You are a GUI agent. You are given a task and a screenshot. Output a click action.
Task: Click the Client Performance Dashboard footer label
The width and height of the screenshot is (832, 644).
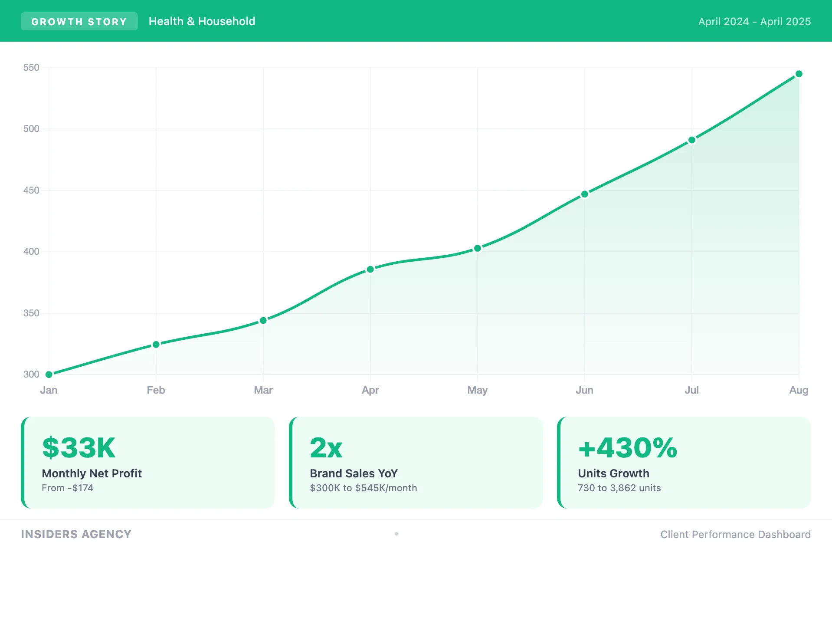735,535
